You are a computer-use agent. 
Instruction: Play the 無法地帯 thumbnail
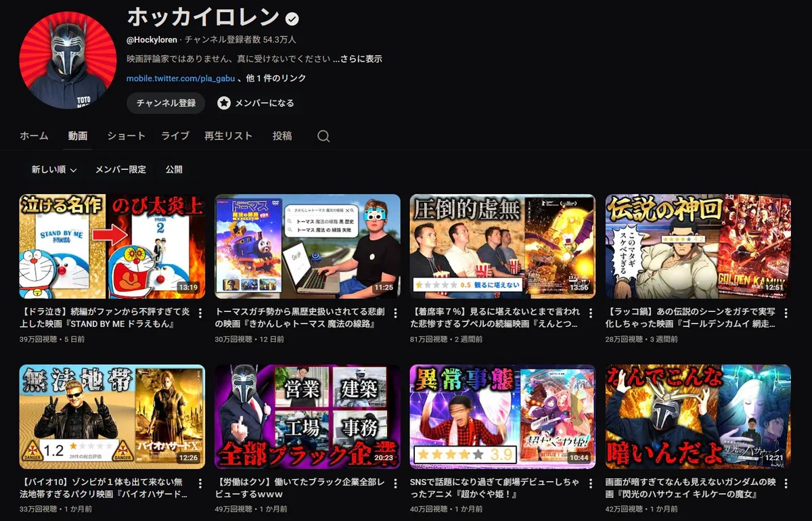[x=112, y=417]
